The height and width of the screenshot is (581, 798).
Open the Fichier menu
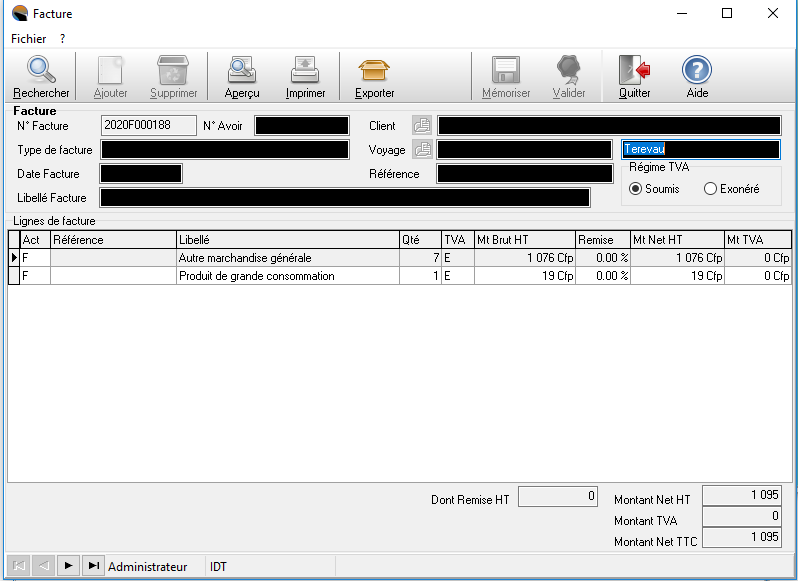pos(28,39)
